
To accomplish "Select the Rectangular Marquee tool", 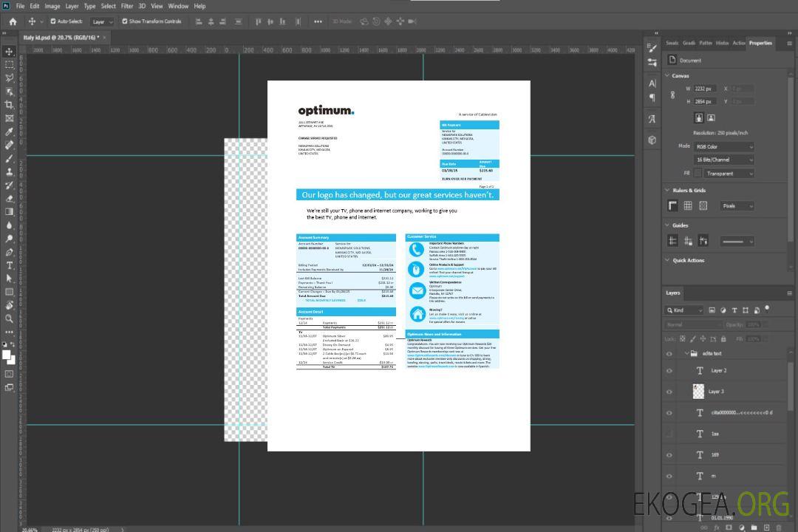I will click(x=9, y=65).
